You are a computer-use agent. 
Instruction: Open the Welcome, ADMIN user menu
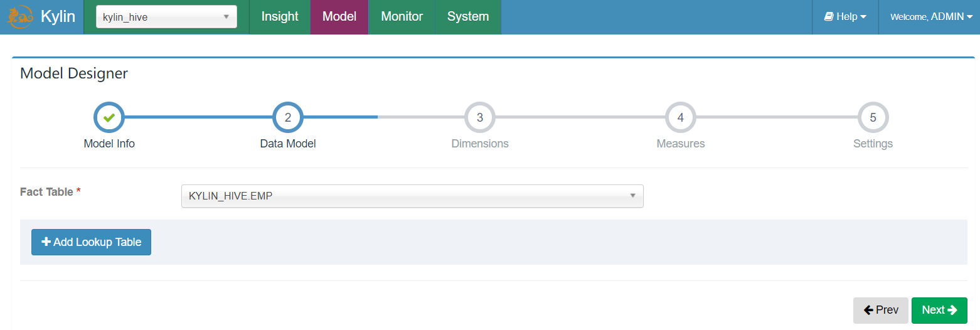(x=931, y=17)
